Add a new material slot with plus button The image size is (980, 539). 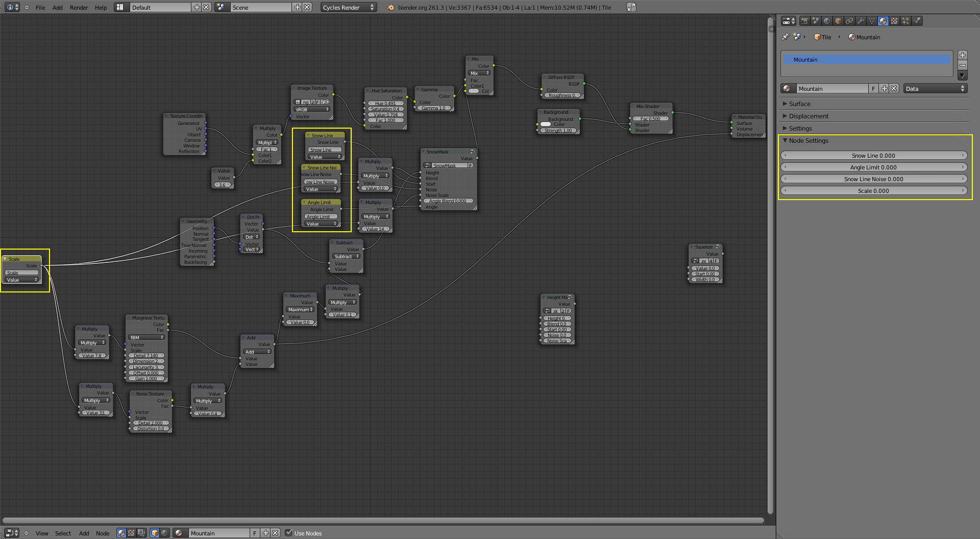pos(885,88)
